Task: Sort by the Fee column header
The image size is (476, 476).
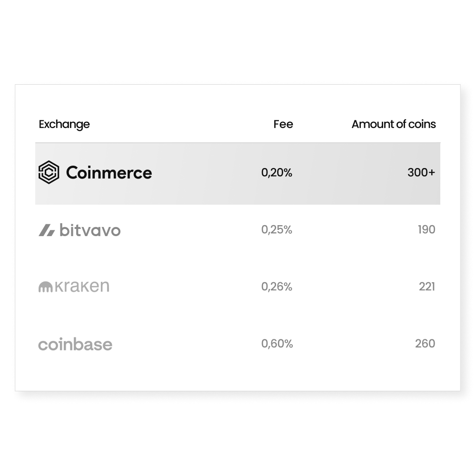Action: pos(283,124)
